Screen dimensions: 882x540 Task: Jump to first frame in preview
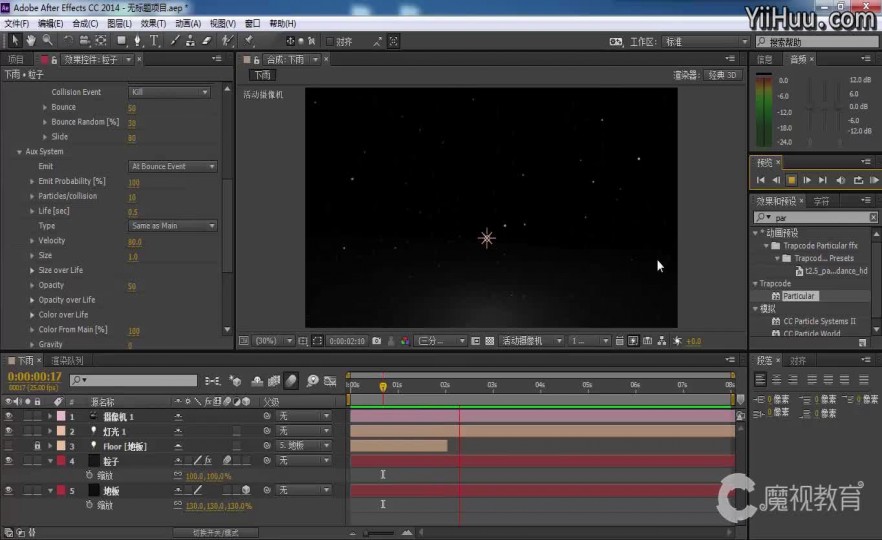pos(760,180)
